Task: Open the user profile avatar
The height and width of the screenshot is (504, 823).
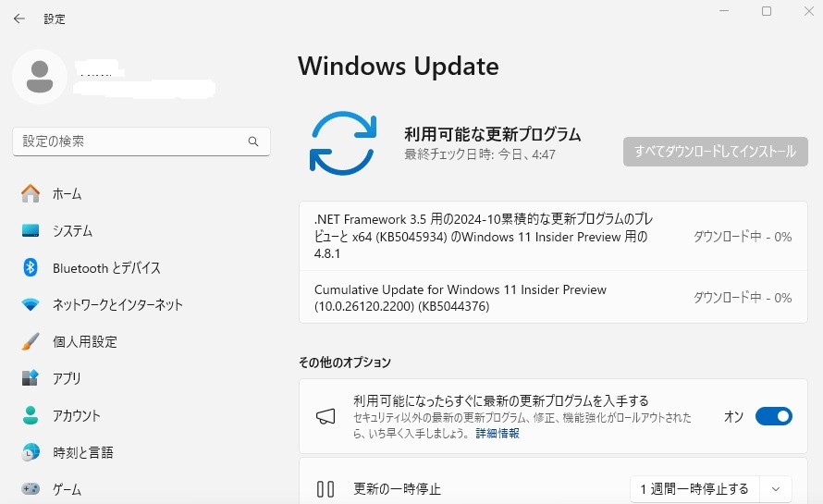Action: click(40, 77)
